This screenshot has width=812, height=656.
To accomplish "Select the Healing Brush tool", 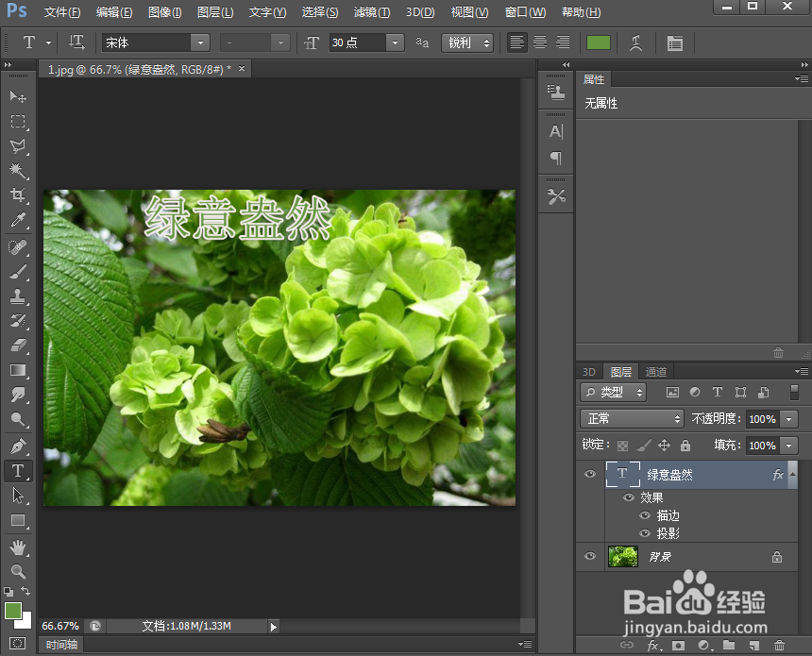I will pyautogui.click(x=18, y=247).
